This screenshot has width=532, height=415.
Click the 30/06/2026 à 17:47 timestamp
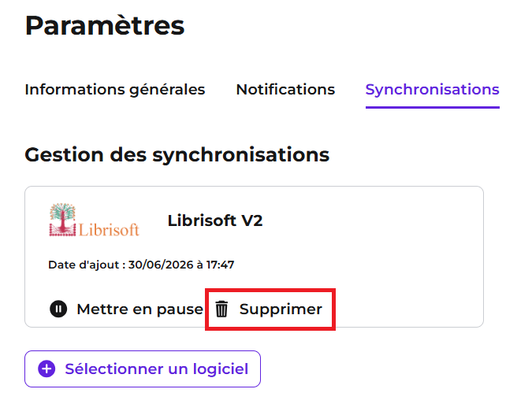(x=181, y=265)
